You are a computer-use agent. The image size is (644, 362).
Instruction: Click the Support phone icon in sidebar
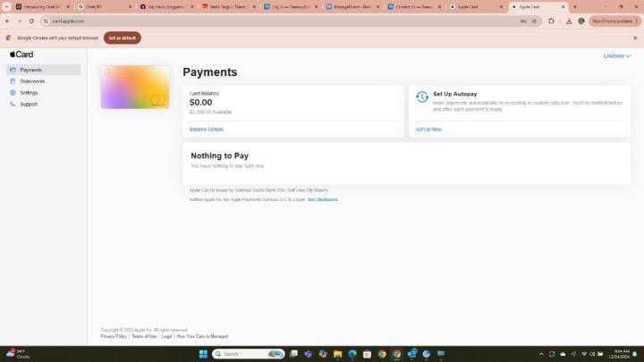point(13,105)
